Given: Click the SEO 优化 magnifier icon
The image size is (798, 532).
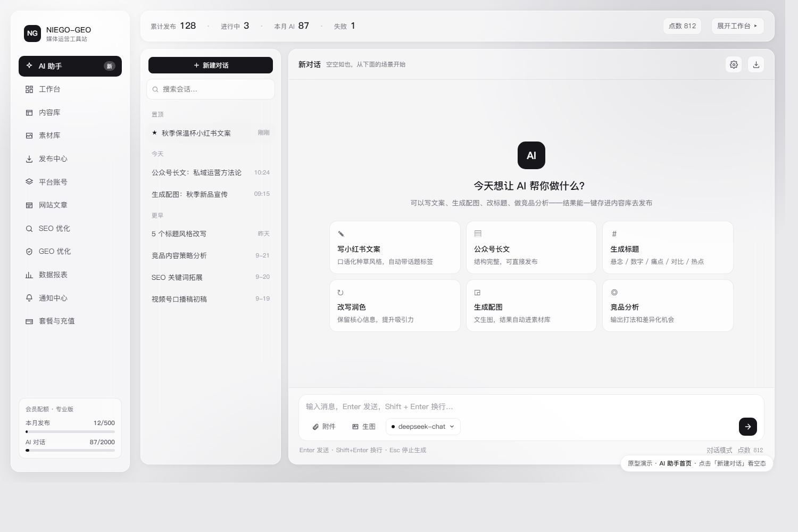Looking at the screenshot, I should point(29,229).
